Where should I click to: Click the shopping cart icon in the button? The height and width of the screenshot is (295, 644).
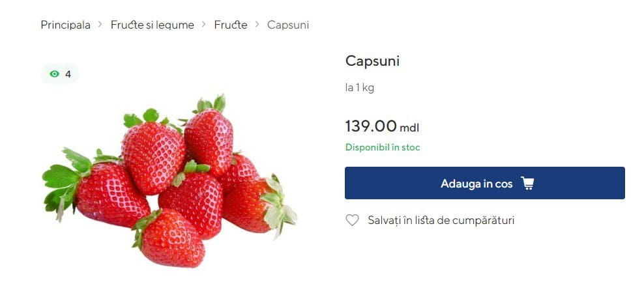(x=527, y=184)
